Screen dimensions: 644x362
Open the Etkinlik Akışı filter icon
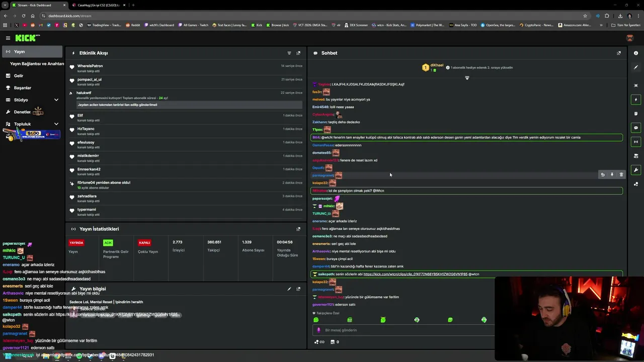tap(289, 53)
